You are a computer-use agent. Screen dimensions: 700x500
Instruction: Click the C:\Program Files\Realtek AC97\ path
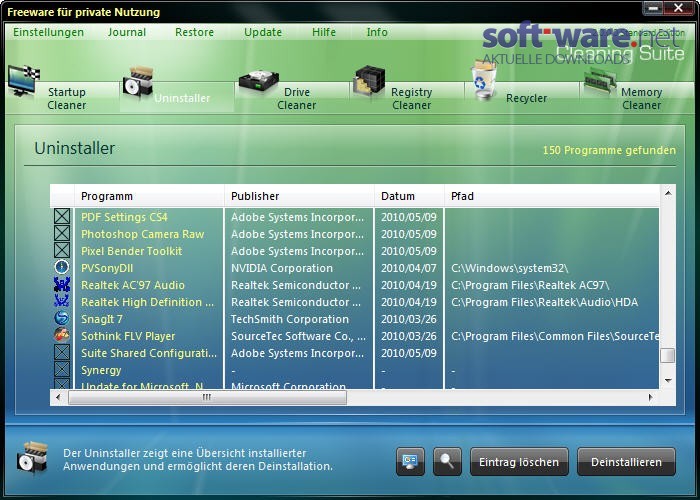click(x=530, y=285)
